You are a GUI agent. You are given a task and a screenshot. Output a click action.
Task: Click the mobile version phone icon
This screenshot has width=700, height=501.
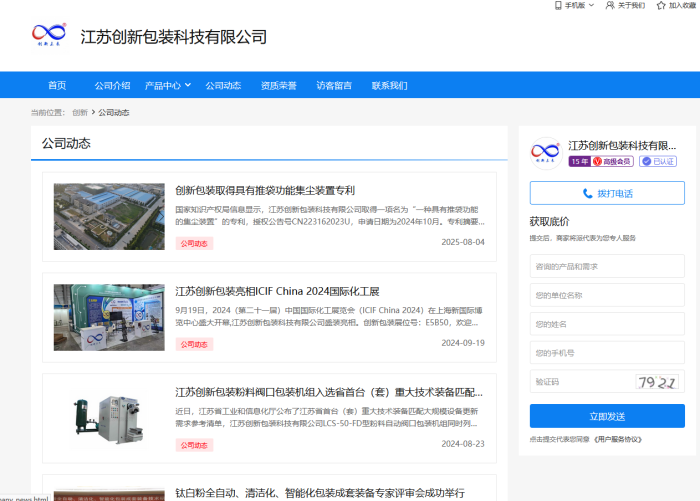[x=558, y=5]
